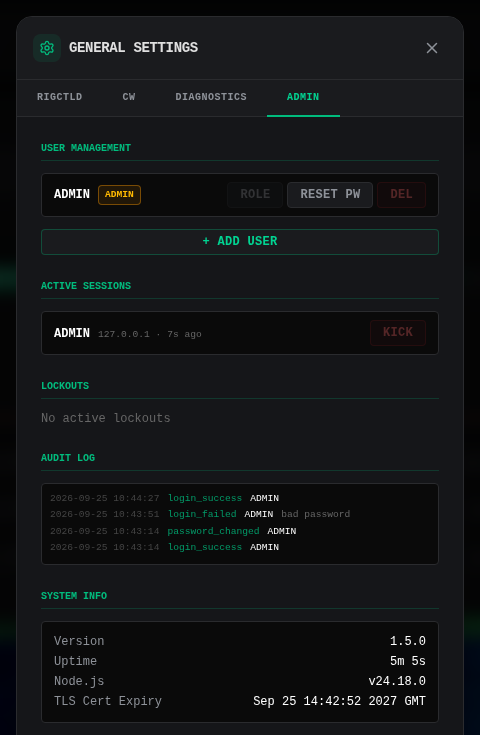Close the General Settings dialog

pyautogui.click(x=432, y=48)
